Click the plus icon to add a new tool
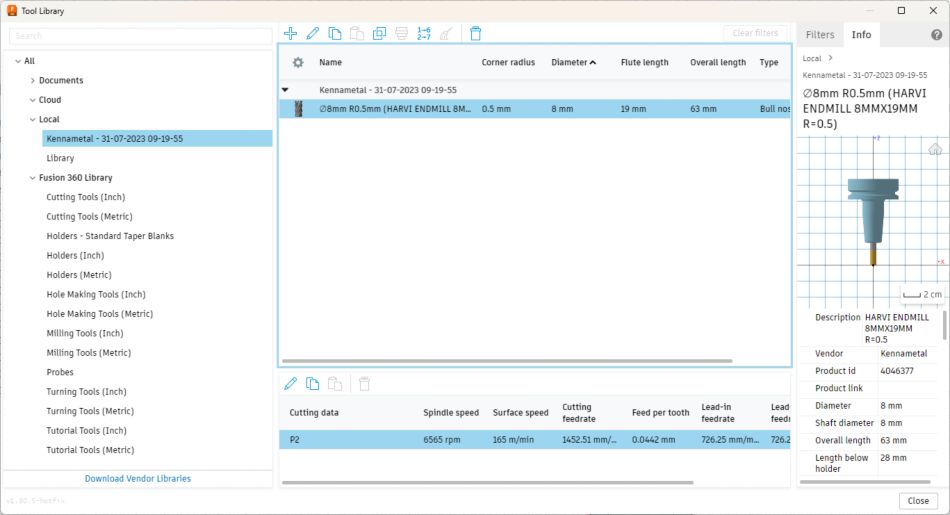This screenshot has height=515, width=950. click(290, 33)
